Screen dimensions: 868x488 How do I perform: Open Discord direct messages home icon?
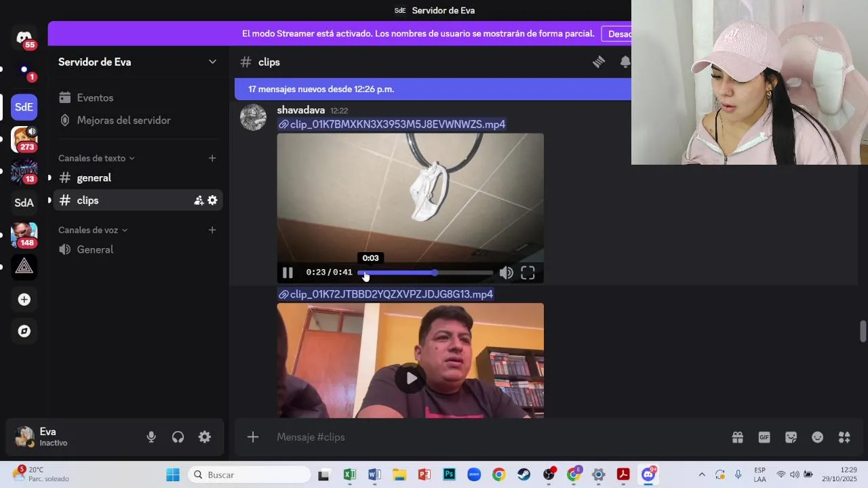[24, 37]
